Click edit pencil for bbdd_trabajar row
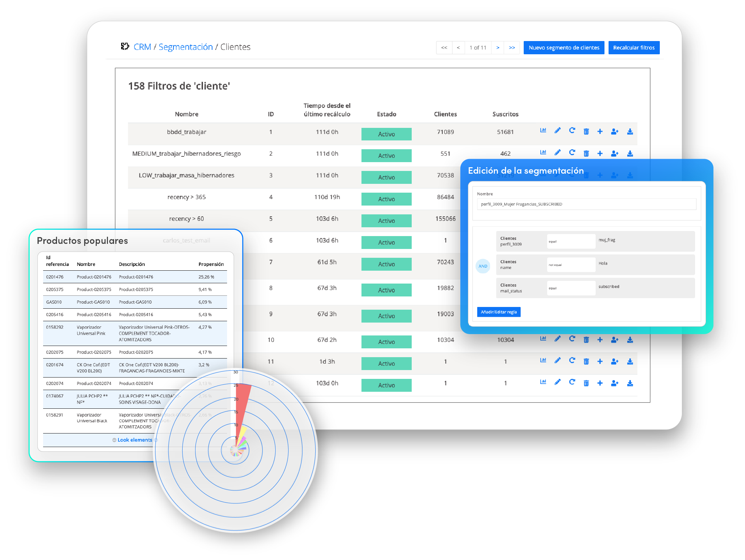This screenshot has height=560, width=745. [x=557, y=131]
